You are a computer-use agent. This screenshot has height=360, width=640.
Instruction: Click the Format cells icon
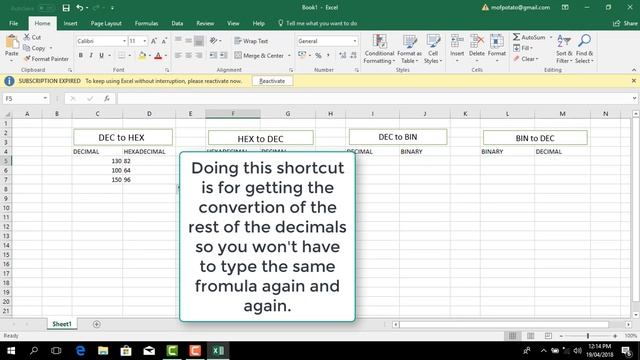click(x=497, y=41)
